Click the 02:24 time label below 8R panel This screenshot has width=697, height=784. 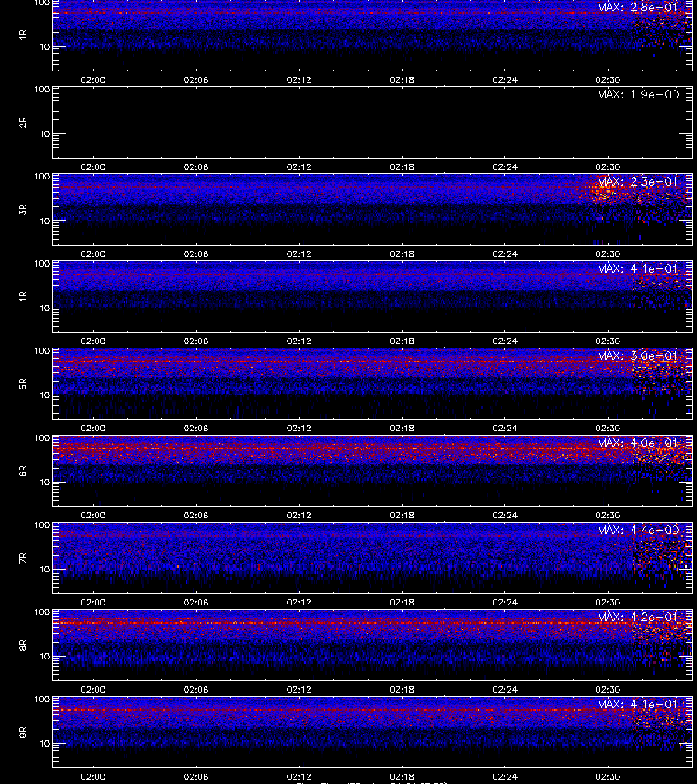point(505,690)
